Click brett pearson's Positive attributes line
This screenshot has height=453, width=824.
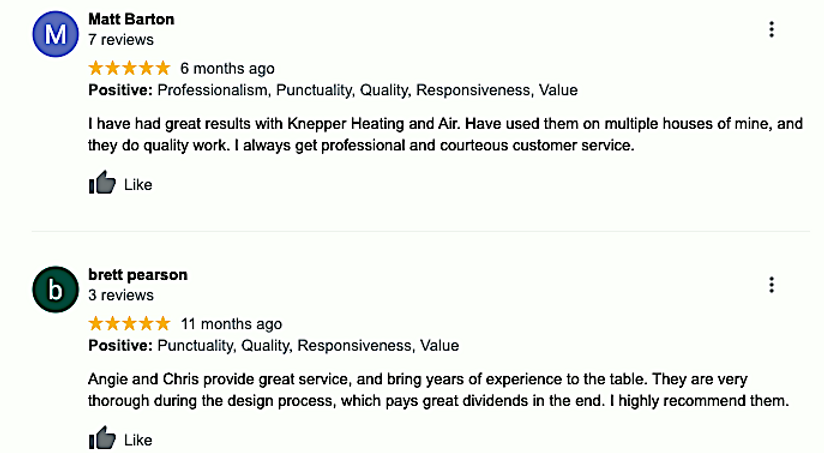point(273,346)
